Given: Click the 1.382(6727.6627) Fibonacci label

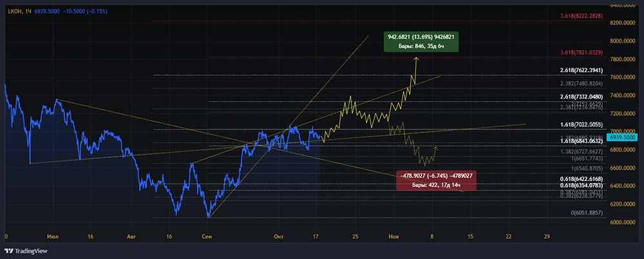Looking at the screenshot, I should pos(582,151).
